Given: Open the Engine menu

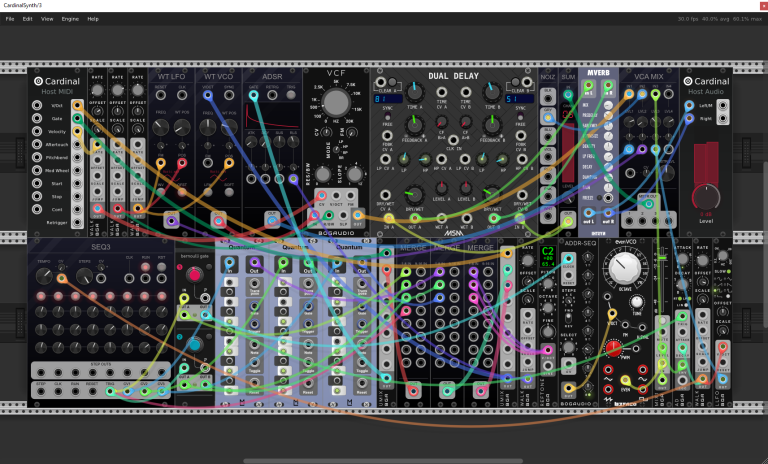Looking at the screenshot, I should (70, 19).
